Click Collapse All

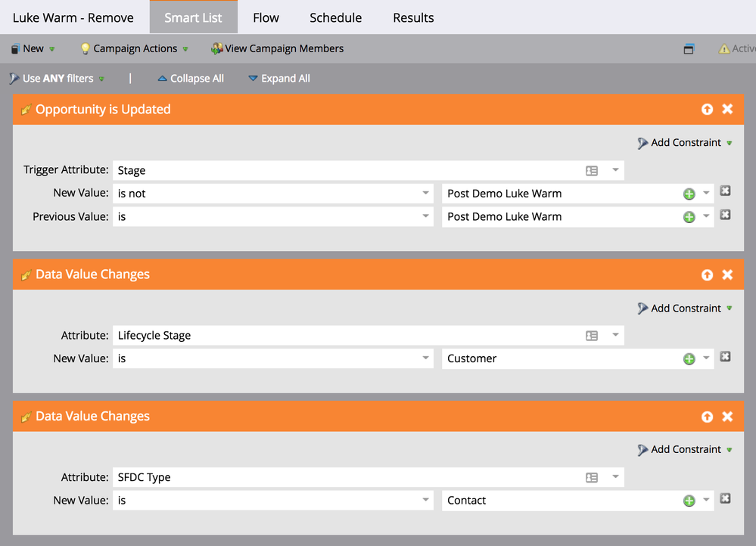pos(190,79)
